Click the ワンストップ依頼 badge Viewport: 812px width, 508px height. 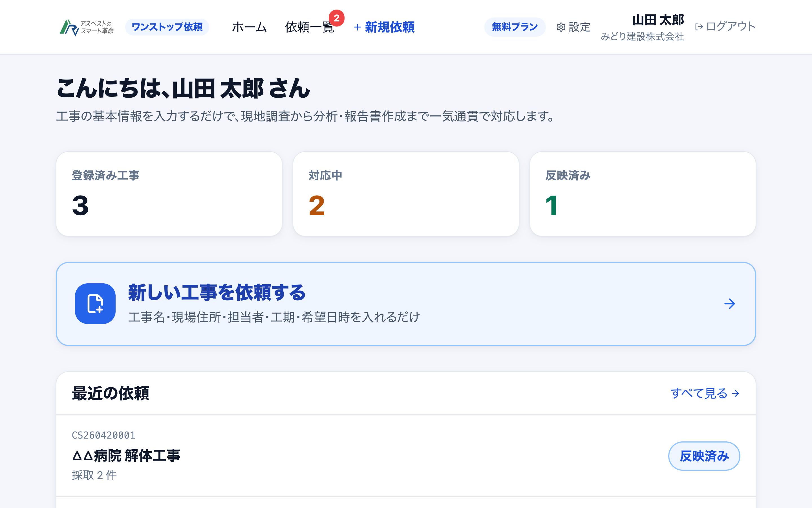[167, 27]
